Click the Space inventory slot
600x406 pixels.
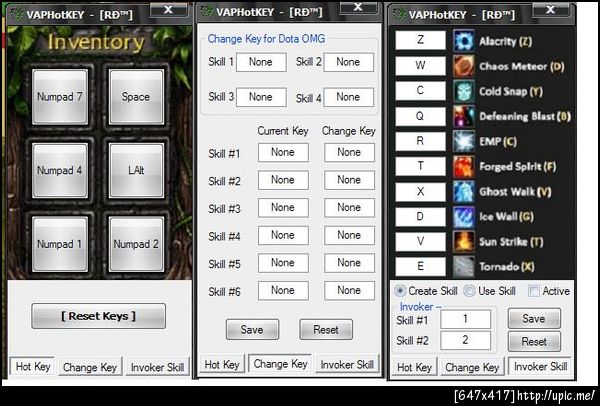(136, 97)
